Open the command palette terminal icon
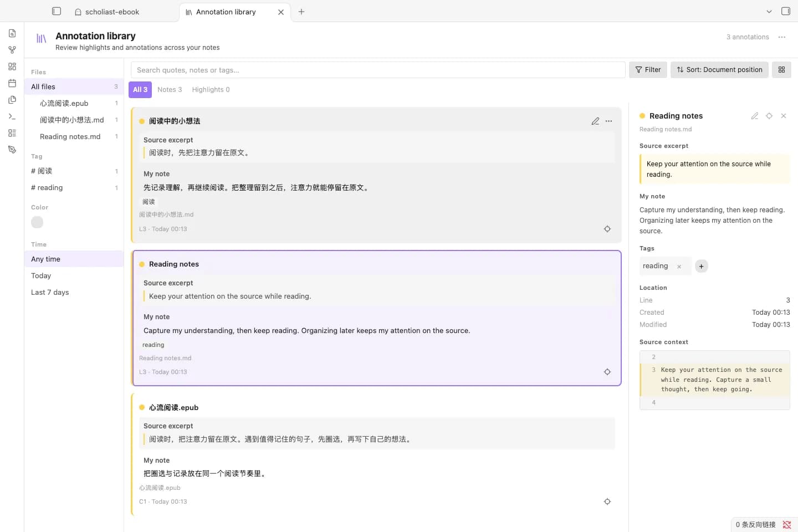Image resolution: width=798 pixels, height=532 pixels. [12, 116]
